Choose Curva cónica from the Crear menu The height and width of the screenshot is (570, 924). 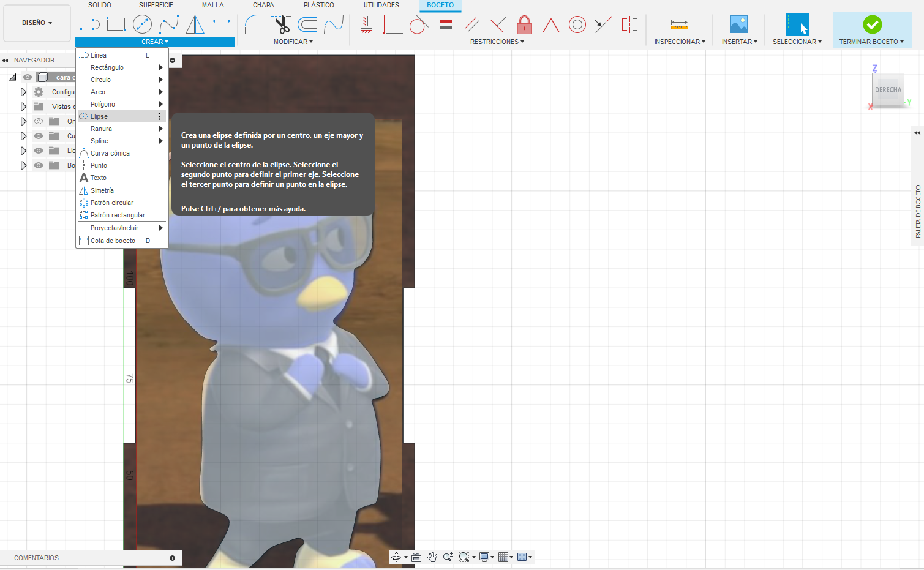(x=122, y=153)
